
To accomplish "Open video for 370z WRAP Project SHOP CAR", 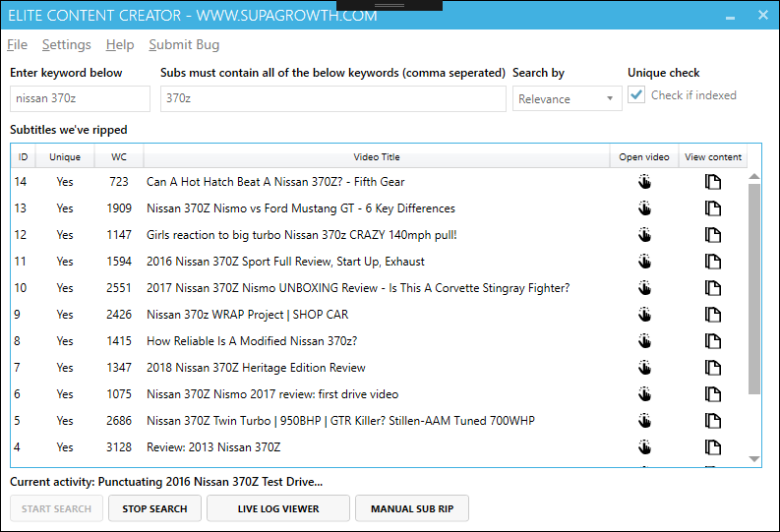I will coord(644,315).
